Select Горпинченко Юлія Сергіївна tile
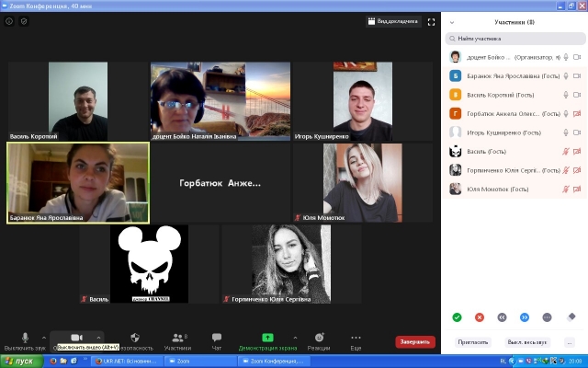 (291, 264)
